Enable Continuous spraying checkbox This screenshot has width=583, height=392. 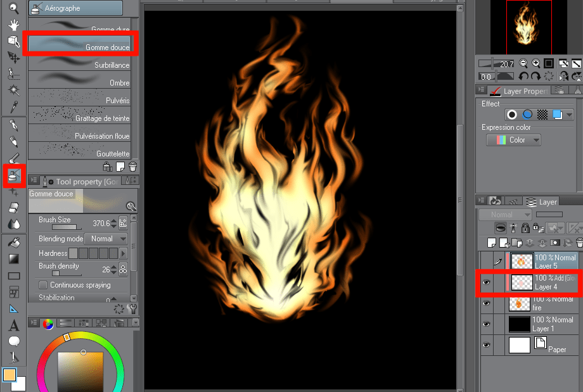pos(43,285)
